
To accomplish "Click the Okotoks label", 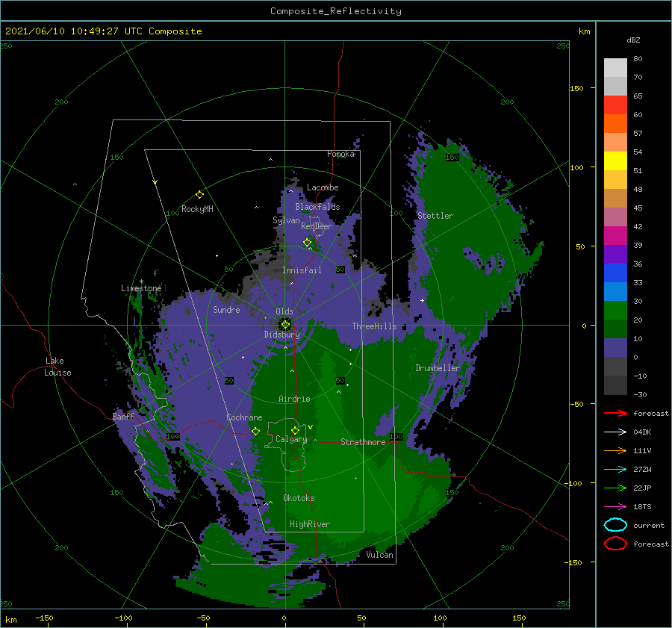I will [299, 498].
